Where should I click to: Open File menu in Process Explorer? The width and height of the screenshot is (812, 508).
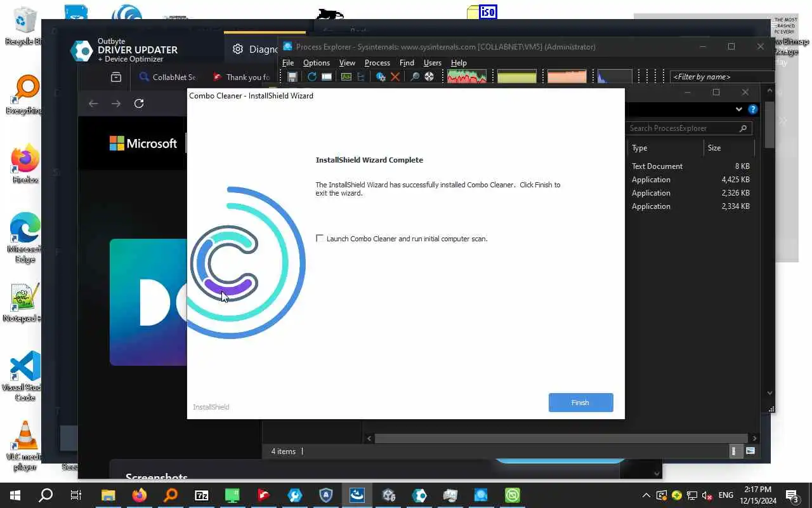288,63
